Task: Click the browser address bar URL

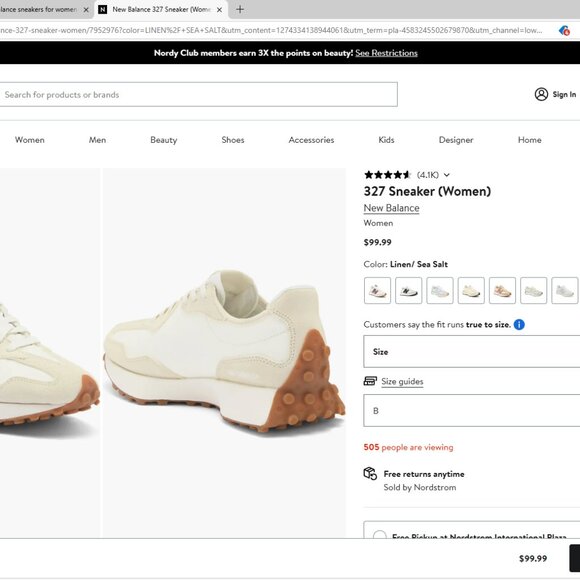Action: pos(271,30)
